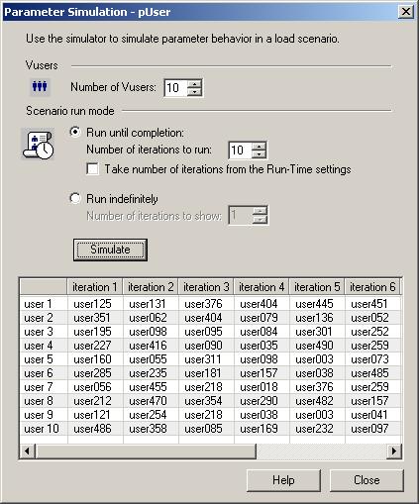The image size is (420, 504).
Task: Click the Simulate button
Action: point(110,250)
